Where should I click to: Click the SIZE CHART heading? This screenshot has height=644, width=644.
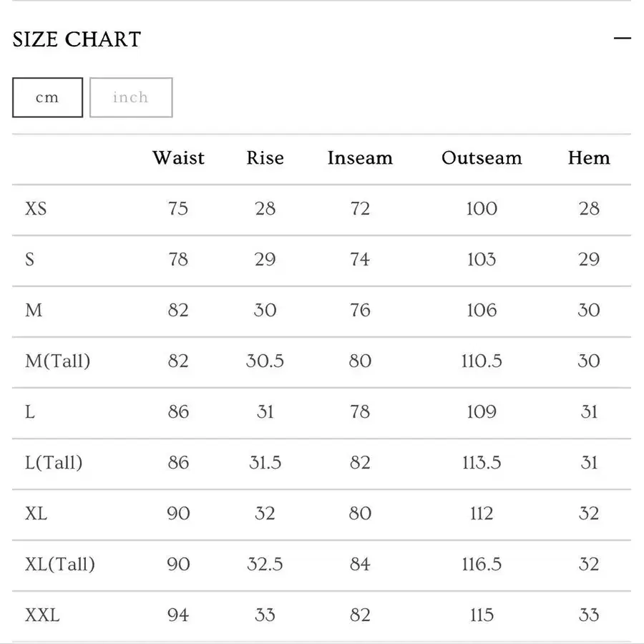(x=77, y=39)
